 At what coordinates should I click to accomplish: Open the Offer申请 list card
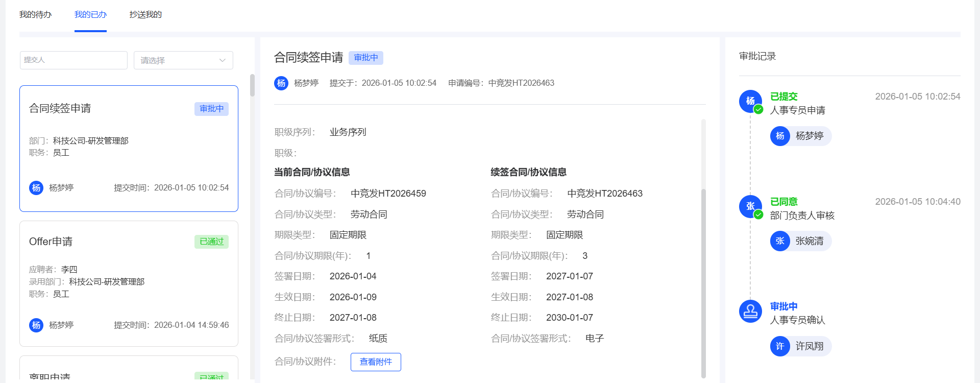pos(129,283)
